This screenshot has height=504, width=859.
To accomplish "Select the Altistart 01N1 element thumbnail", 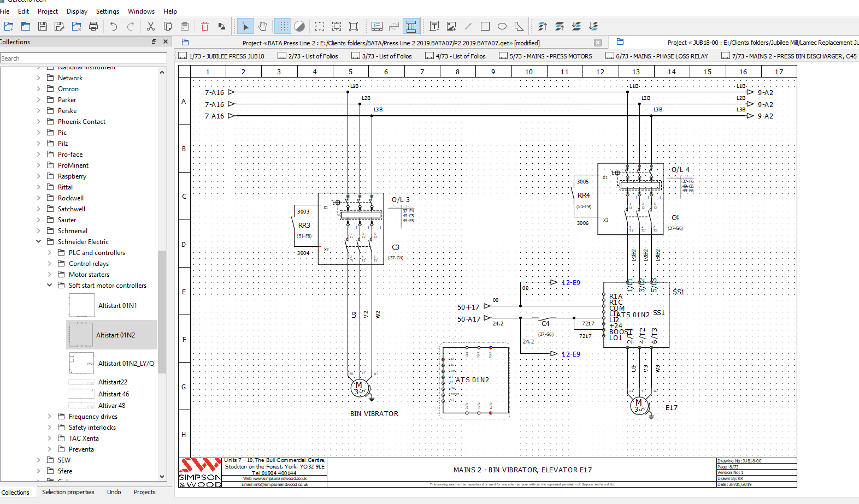I will coord(82,305).
